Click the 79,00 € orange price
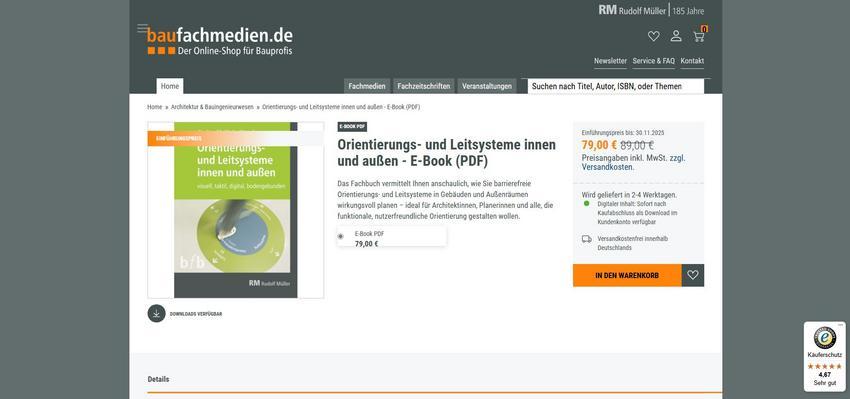850x399 pixels. tap(599, 145)
